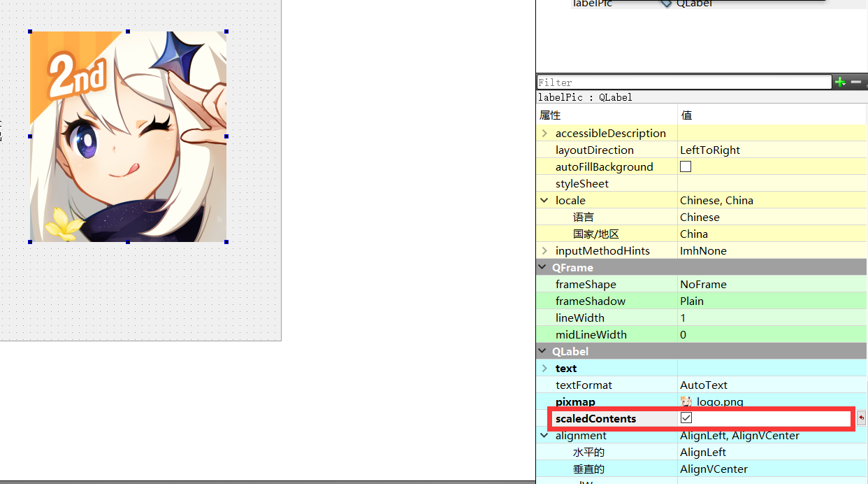Screen dimensions: 868x484
Task: Select the styleSheet property row
Action: pyautogui.click(x=702, y=183)
